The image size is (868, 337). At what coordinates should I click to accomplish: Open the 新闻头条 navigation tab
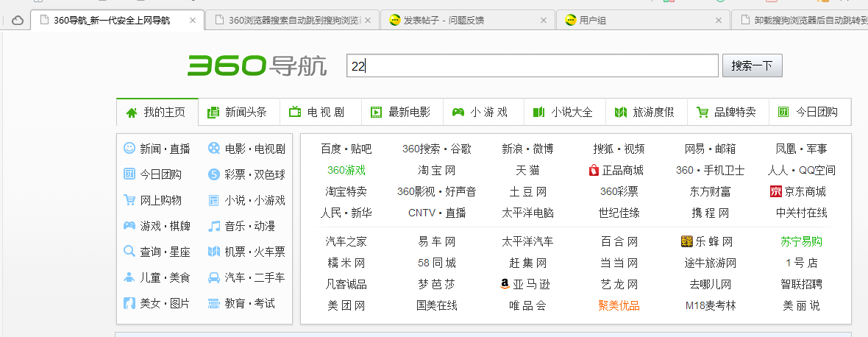(239, 113)
